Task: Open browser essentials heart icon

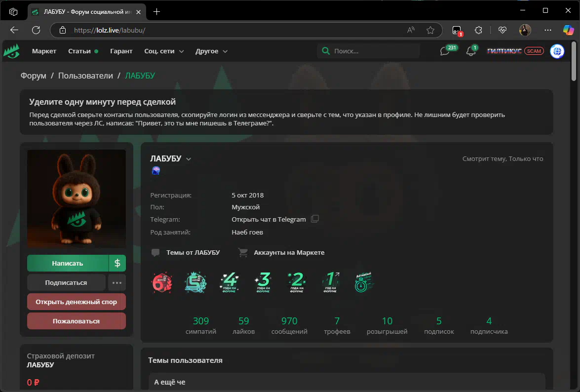Action: point(503,30)
